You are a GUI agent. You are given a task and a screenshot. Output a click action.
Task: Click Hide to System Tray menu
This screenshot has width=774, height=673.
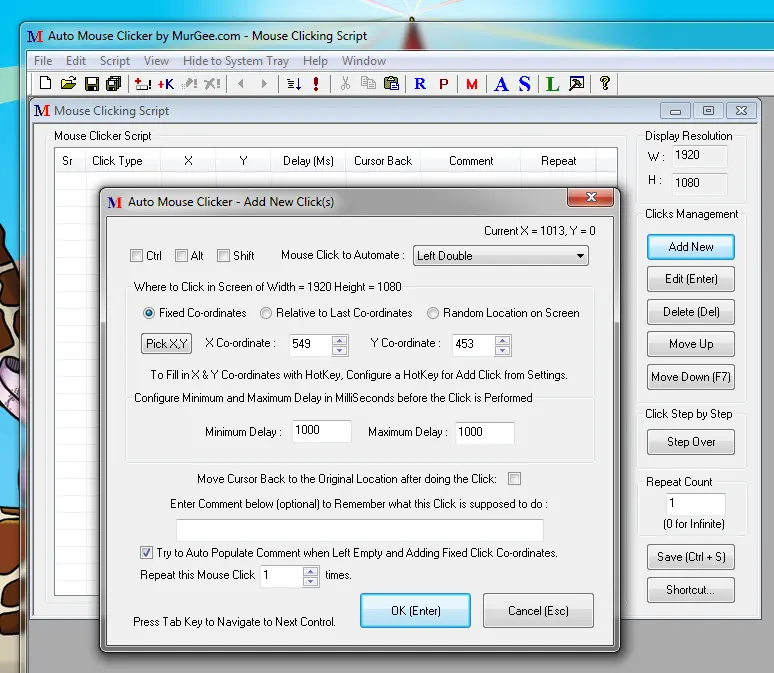pos(236,61)
